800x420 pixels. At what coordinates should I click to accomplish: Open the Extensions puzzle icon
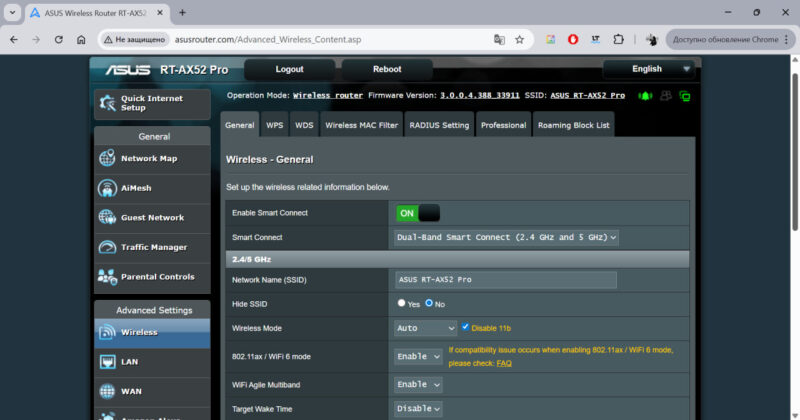coord(618,39)
